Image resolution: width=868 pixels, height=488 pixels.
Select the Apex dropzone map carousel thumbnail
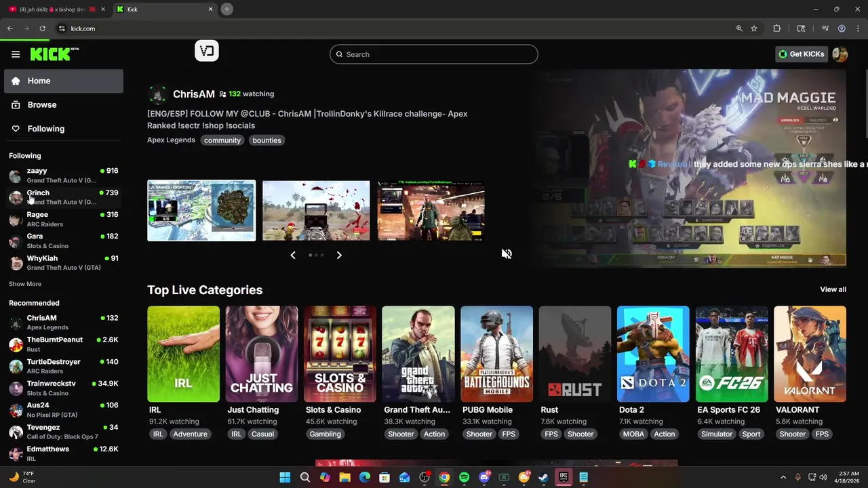pyautogui.click(x=201, y=211)
